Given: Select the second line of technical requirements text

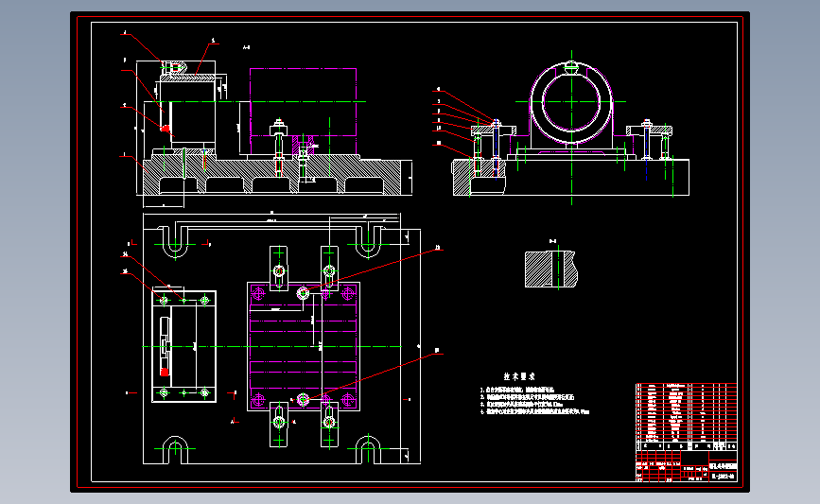Looking at the screenshot, I should tap(527, 397).
